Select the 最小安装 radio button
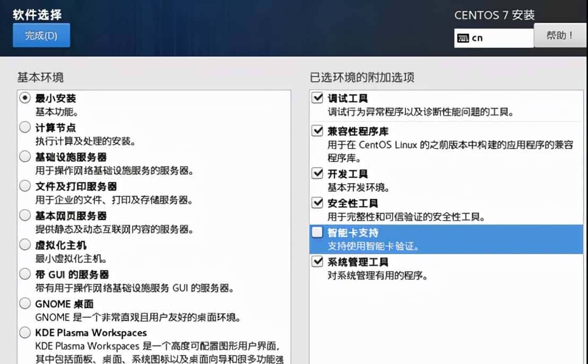This screenshot has height=364, width=588. click(x=24, y=98)
